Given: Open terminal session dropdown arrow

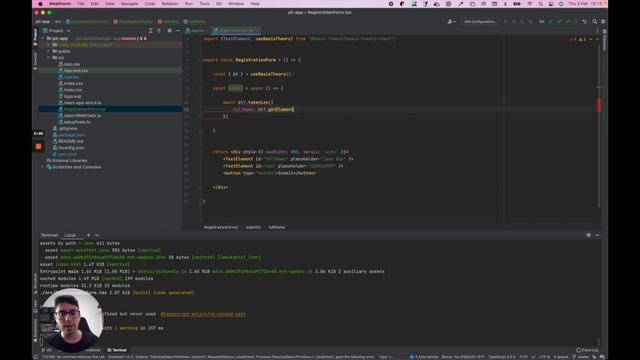Looking at the screenshot, I should (x=97, y=235).
